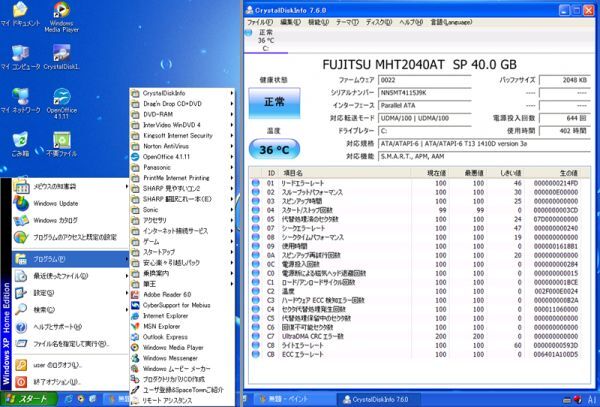
Task: Launch CrystalDiskInfo desktop shortcut
Action: click(x=61, y=57)
